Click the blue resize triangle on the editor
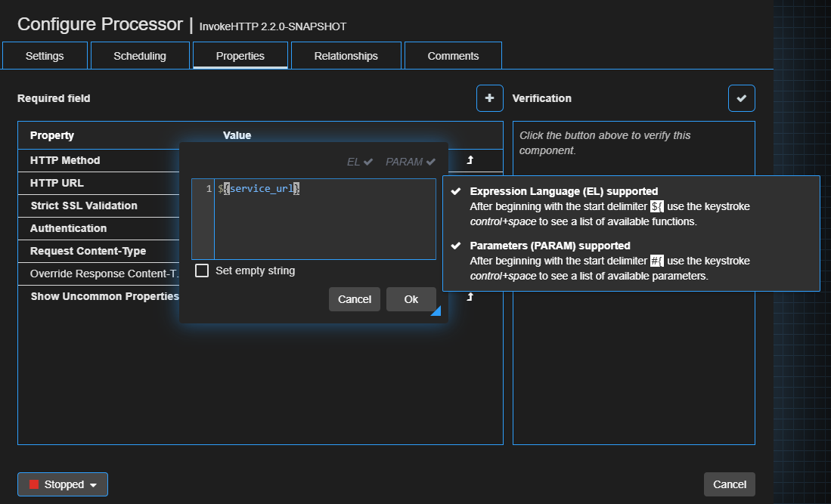 436,311
